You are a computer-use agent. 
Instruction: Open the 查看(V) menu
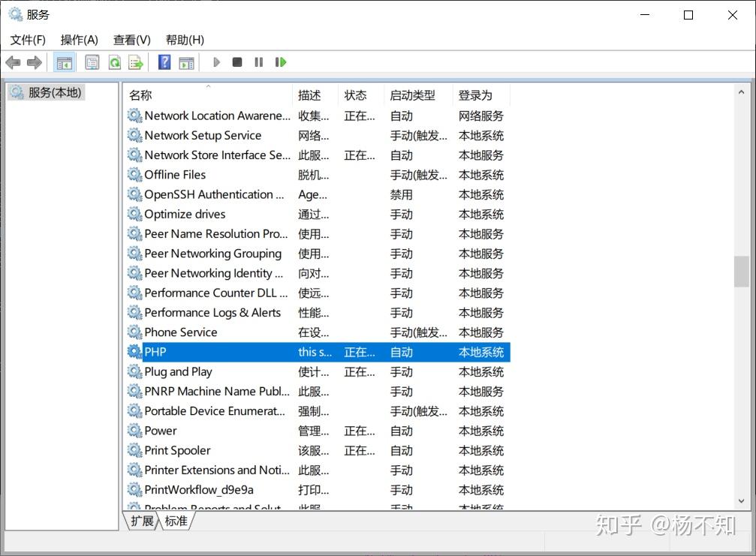131,40
